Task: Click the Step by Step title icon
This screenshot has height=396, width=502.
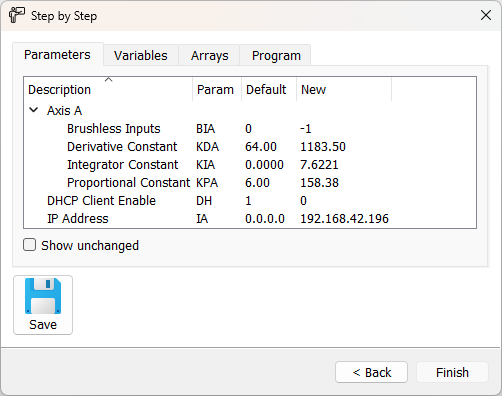Action: tap(17, 15)
